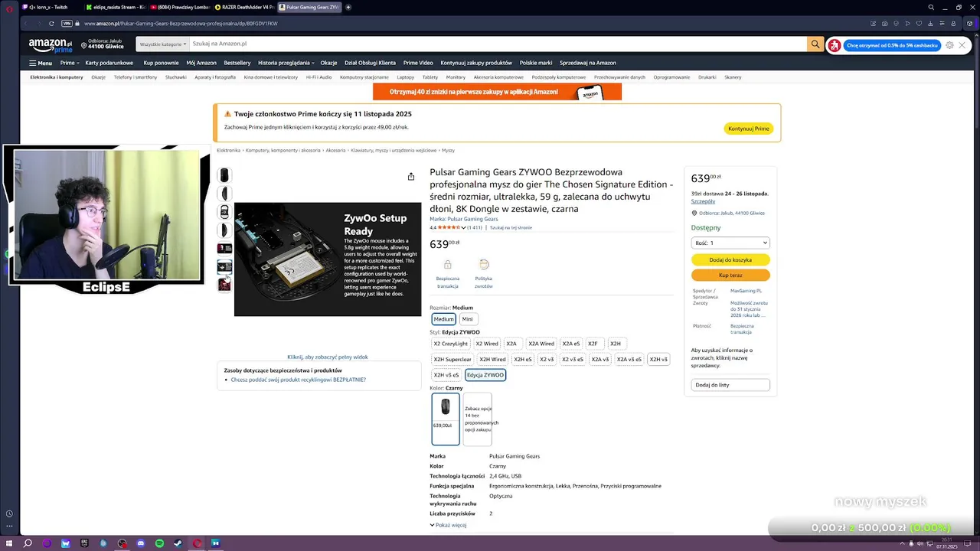Open the rating stars popover arrow
Screen dimensions: 980x551
pos(464,227)
